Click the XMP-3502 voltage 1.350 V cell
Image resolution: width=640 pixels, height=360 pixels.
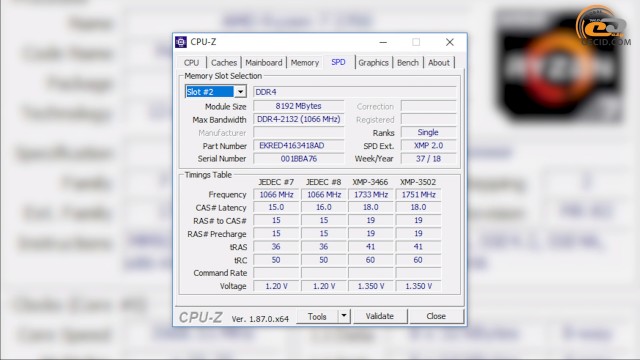418,286
